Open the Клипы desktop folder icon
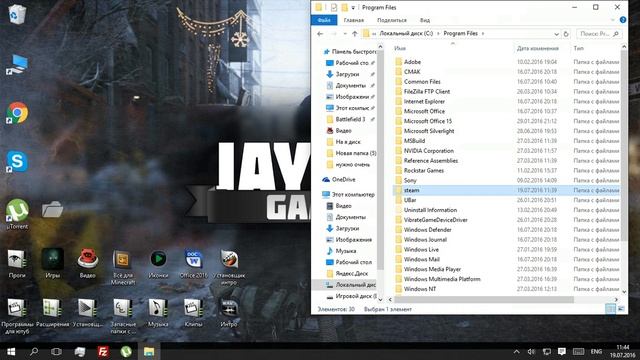The height and width of the screenshot is (360, 640). pyautogui.click(x=193, y=313)
